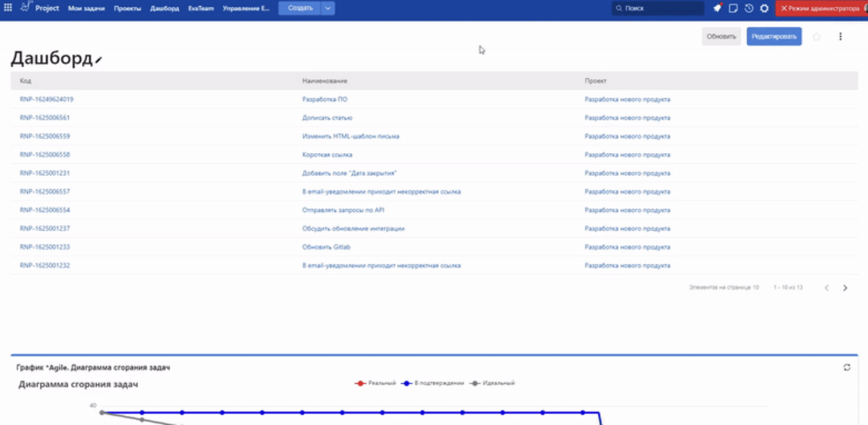Edit dashboard title with pencil icon
868x425 pixels.
click(x=99, y=60)
